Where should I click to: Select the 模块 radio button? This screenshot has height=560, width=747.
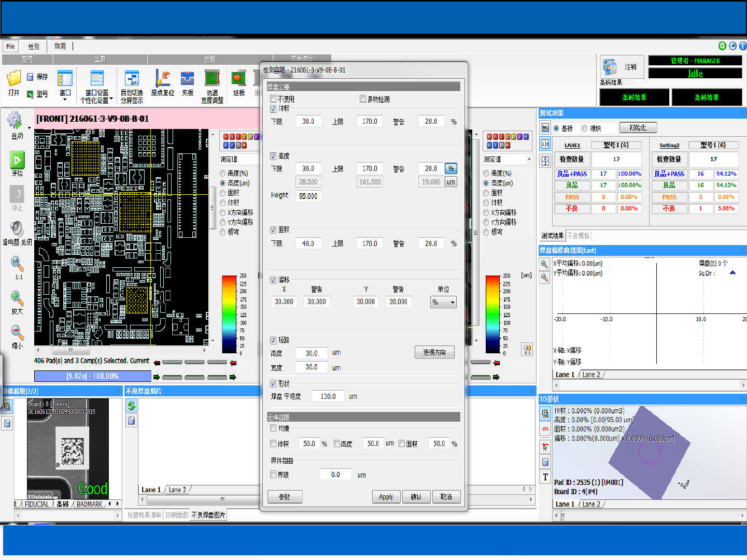(584, 128)
